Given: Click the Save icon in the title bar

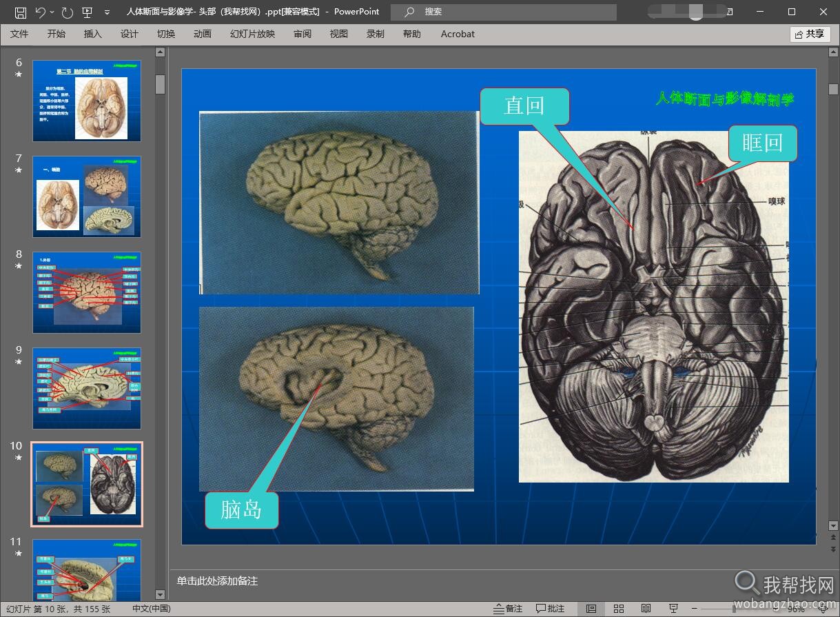Looking at the screenshot, I should click(x=21, y=12).
